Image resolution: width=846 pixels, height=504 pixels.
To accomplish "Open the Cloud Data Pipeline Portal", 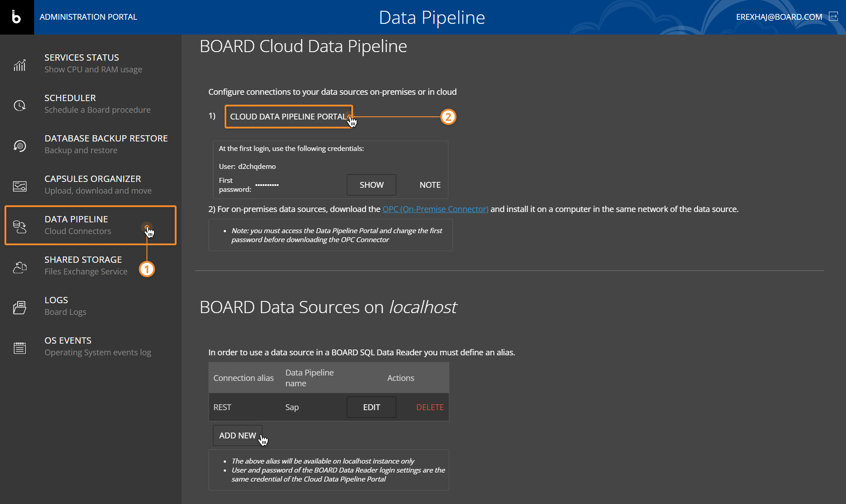I will (x=288, y=117).
